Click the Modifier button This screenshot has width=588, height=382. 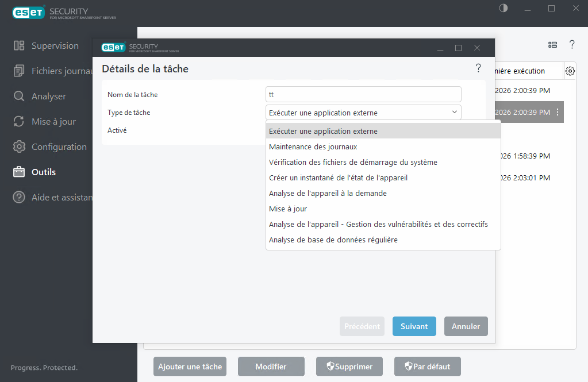(271, 366)
